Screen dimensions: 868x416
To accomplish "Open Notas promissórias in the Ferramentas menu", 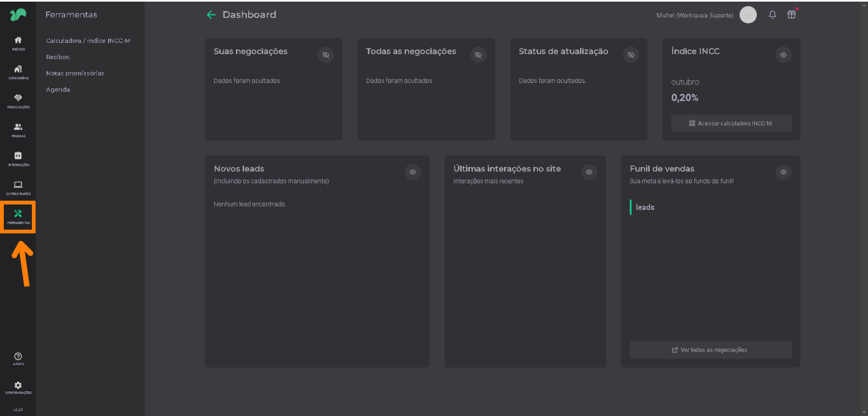I will coord(75,73).
